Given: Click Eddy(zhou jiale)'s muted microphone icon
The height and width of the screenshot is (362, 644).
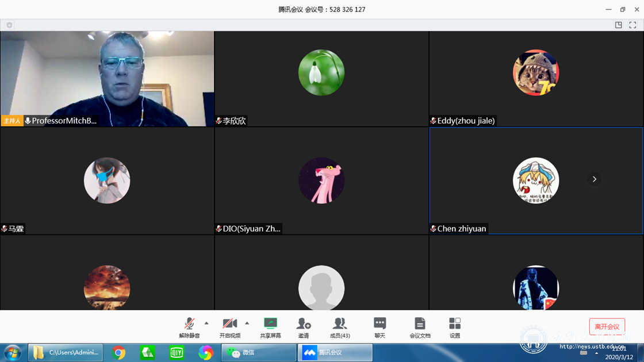Looking at the screenshot, I should (433, 121).
